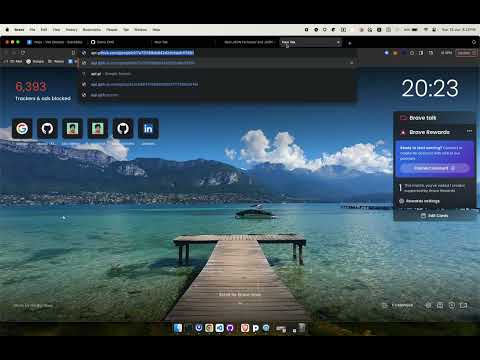Click the reload button in toolbar
The image size is (480, 360).
coord(23,53)
